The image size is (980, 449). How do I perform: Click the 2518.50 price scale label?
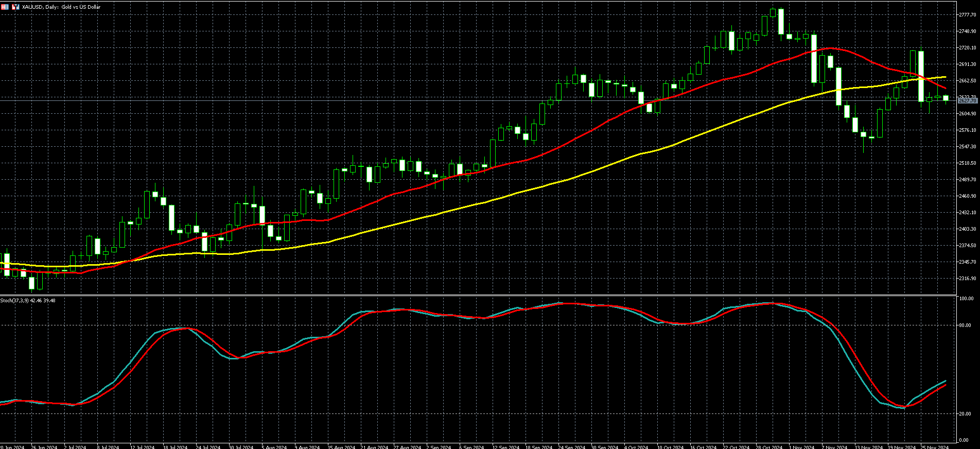point(968,163)
